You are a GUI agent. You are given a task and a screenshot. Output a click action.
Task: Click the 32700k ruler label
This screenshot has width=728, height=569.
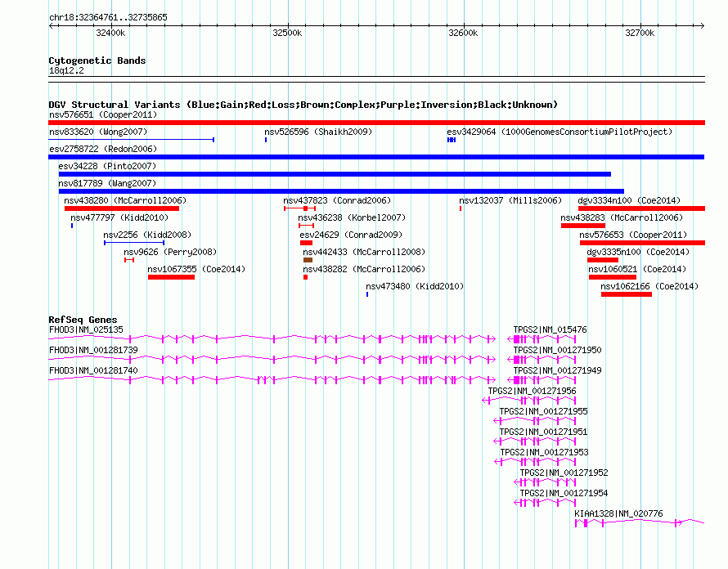pos(640,34)
